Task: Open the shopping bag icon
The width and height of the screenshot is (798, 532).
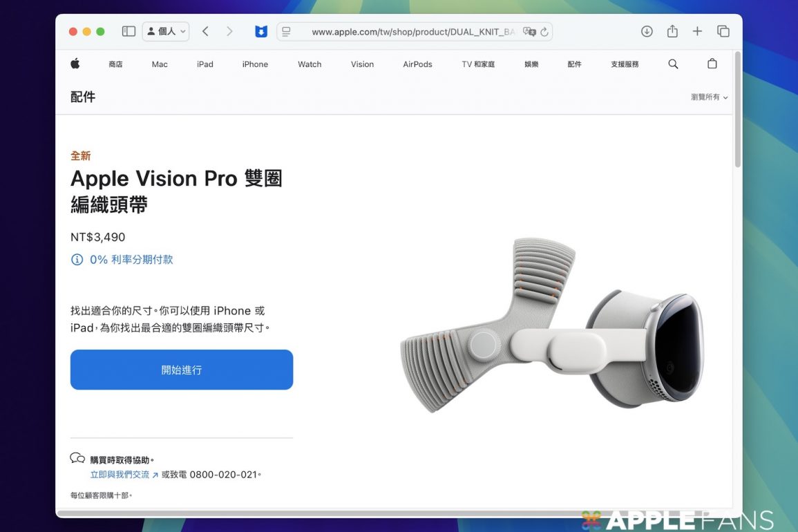Action: [712, 64]
